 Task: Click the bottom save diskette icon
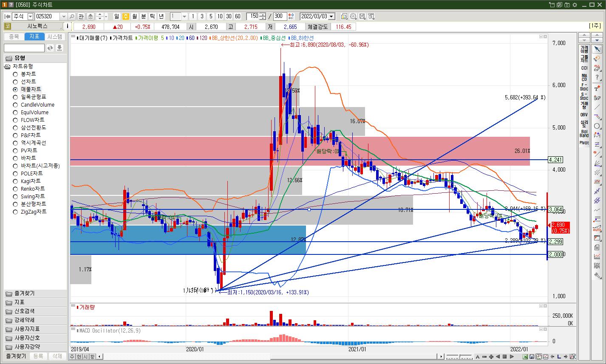tap(532, 356)
